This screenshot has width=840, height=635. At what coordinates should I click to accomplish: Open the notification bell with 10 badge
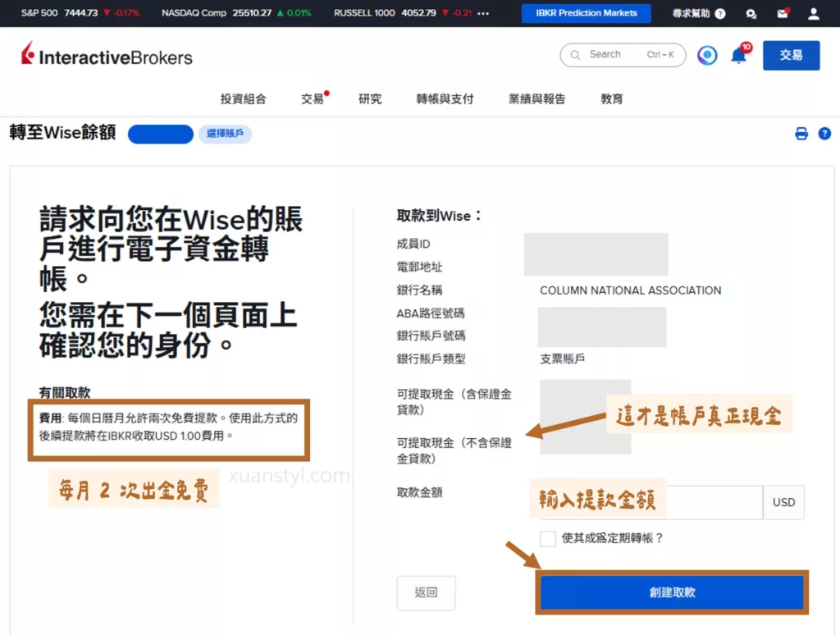pos(741,55)
